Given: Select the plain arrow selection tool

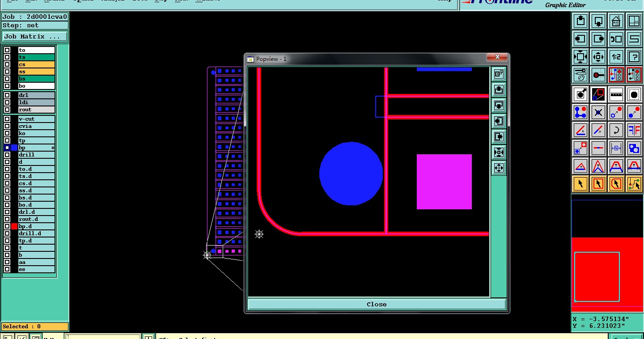Looking at the screenshot, I should 580,183.
